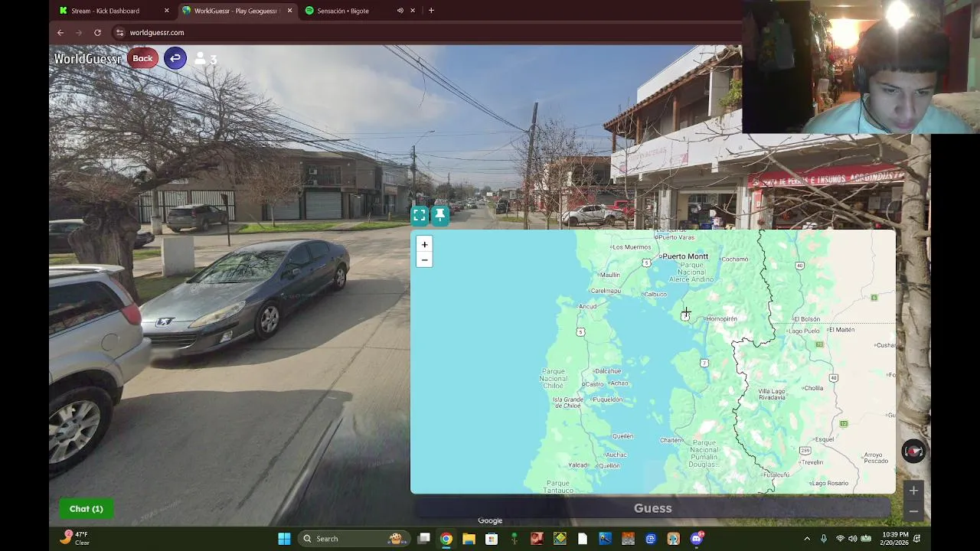Click the Street View compass icon
Screen dimensions: 980x551
913,452
